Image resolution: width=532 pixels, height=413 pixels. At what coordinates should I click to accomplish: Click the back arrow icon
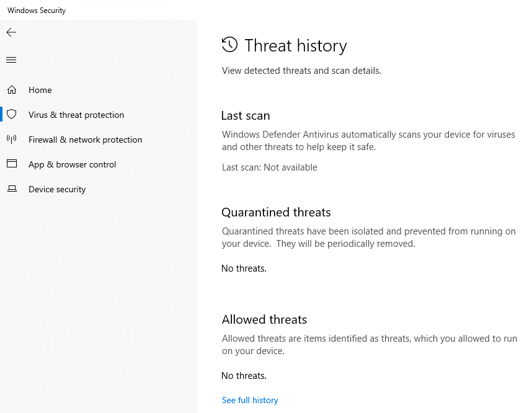tap(11, 32)
